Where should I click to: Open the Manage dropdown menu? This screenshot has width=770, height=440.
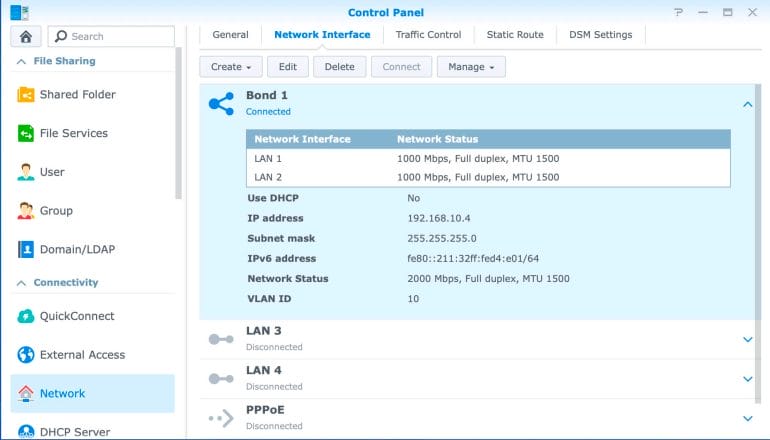pyautogui.click(x=471, y=67)
